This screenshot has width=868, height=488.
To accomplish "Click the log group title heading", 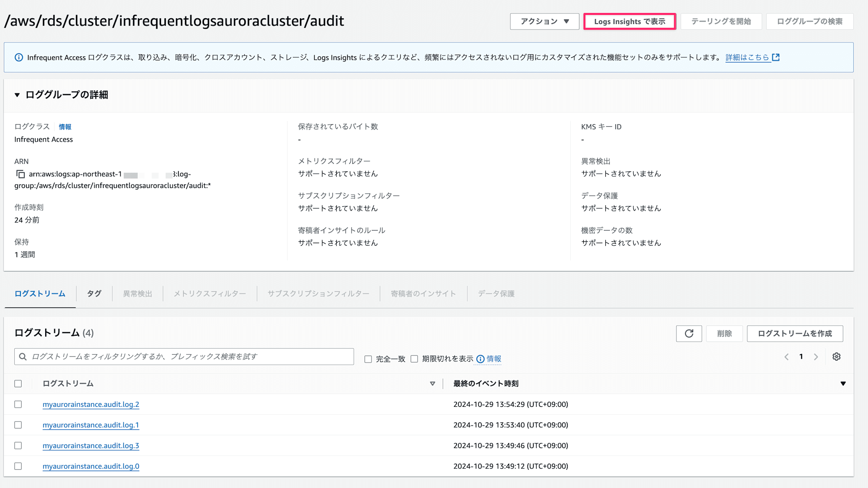I will 174,21.
